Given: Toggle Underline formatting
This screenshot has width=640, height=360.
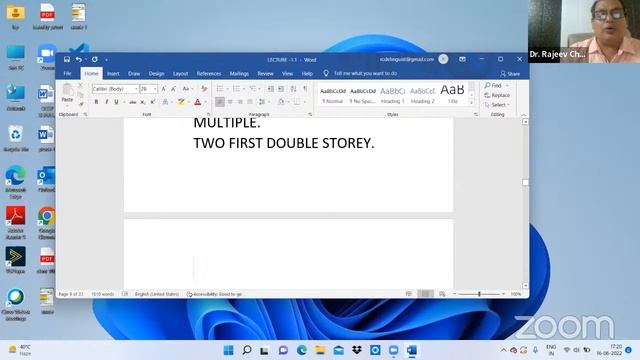Looking at the screenshot, I should [x=116, y=102].
